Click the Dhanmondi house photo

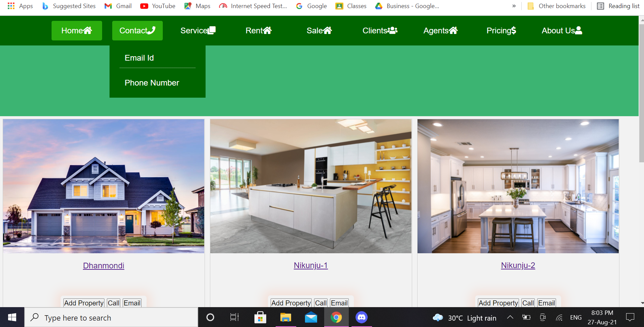click(104, 186)
